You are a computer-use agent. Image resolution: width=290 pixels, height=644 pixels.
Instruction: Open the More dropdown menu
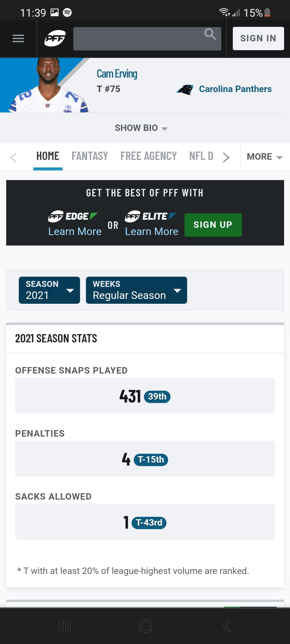pos(265,157)
